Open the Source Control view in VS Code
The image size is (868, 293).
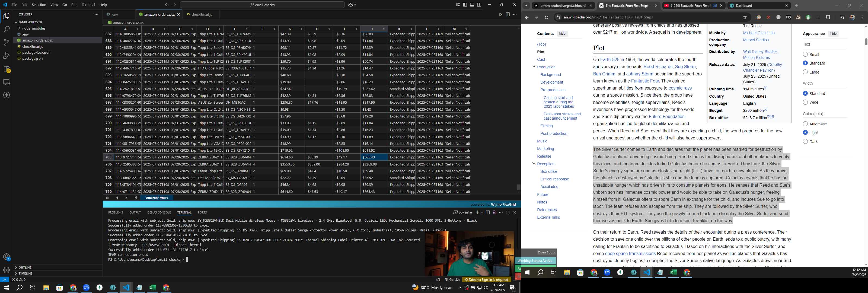pos(7,43)
